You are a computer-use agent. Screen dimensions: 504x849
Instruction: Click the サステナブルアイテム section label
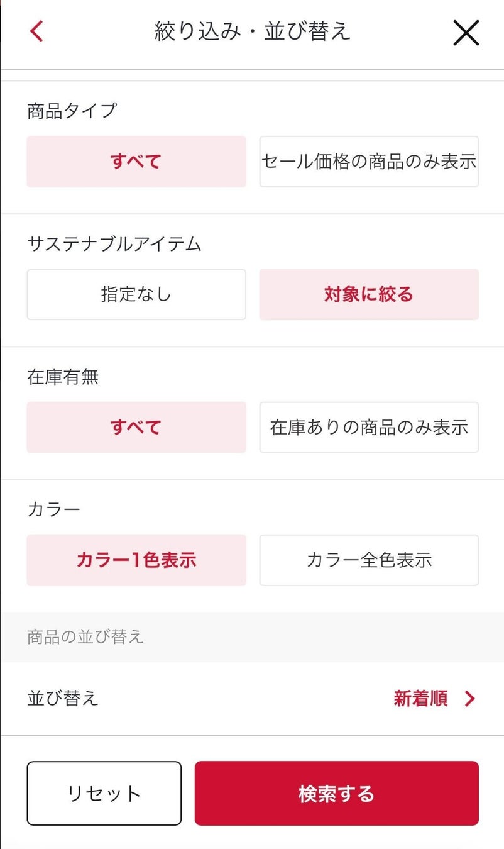(x=114, y=243)
